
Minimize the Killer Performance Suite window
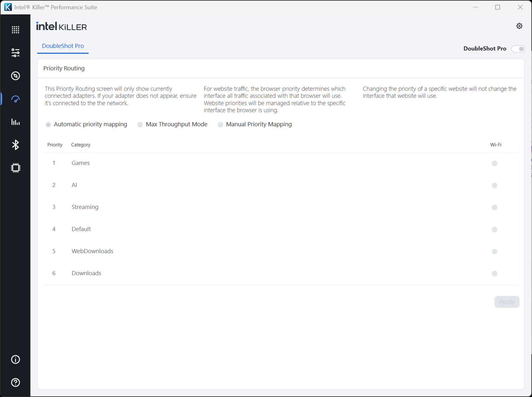[x=476, y=7]
